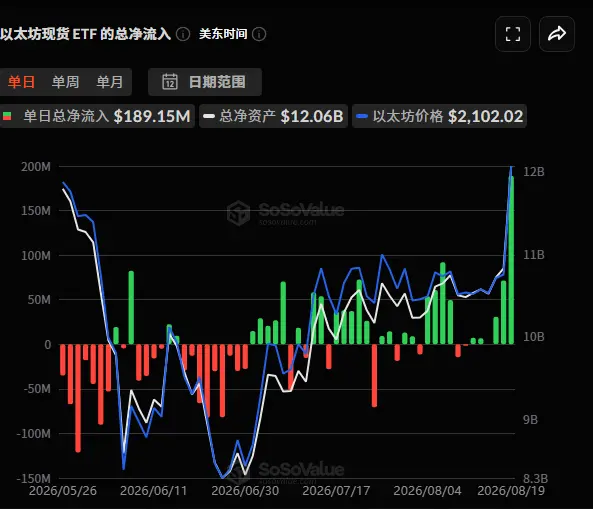Click the -100M left axis label

[34, 433]
